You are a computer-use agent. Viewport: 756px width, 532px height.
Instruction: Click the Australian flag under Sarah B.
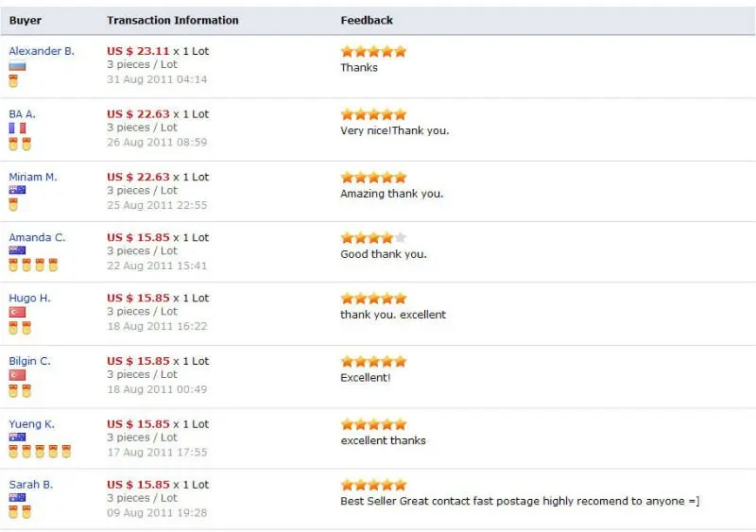17,497
